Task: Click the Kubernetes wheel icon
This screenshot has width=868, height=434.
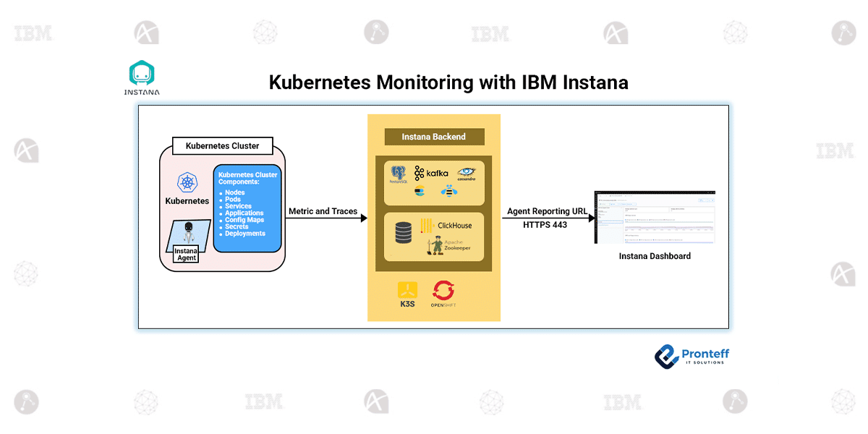Action: 187,181
